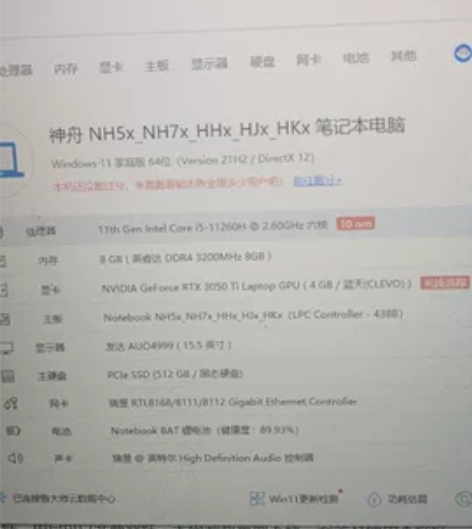Click the monitor icon beside 显示器

click(6, 347)
